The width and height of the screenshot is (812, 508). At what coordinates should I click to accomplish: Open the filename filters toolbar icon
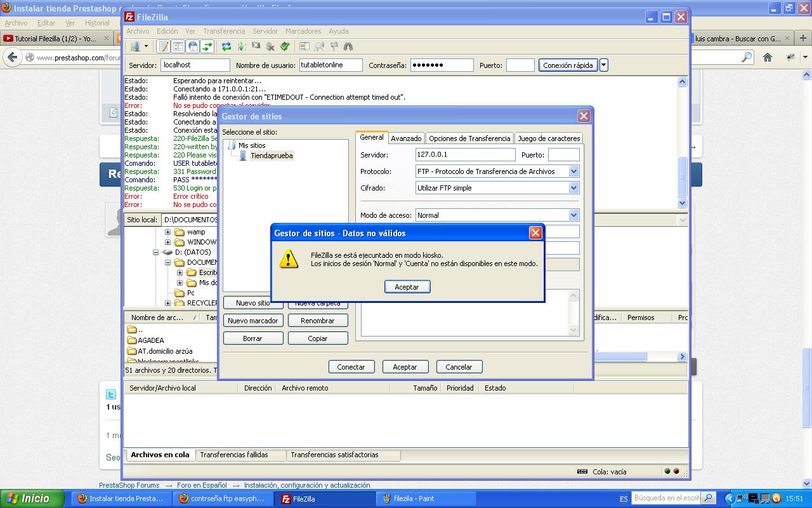tap(304, 46)
